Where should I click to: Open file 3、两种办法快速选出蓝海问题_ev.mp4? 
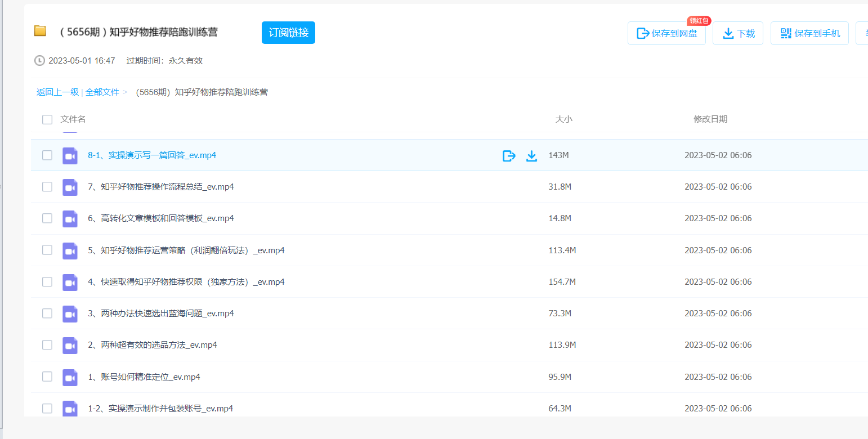tap(161, 313)
